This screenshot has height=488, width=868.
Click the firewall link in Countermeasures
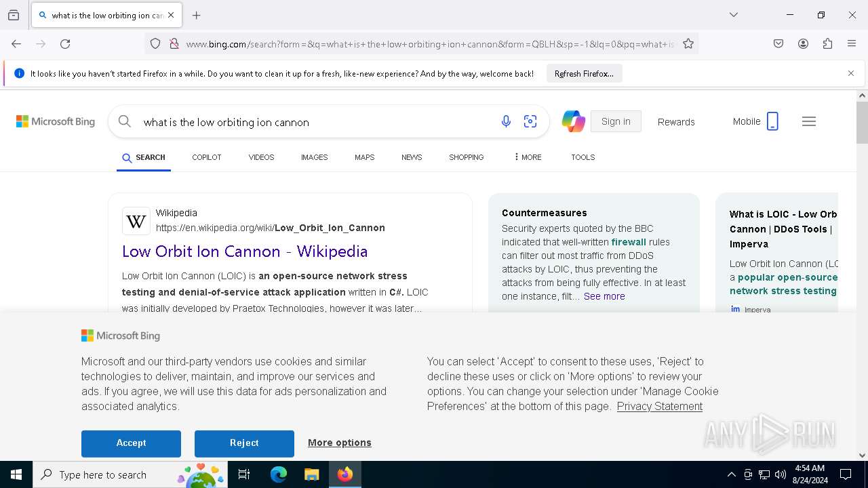[x=629, y=242]
